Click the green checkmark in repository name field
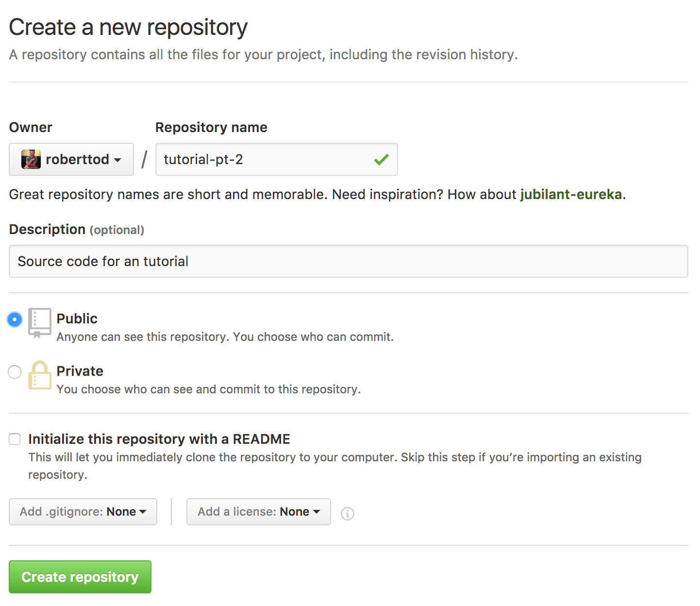Image resolution: width=700 pixels, height=606 pixels. pyautogui.click(x=382, y=159)
